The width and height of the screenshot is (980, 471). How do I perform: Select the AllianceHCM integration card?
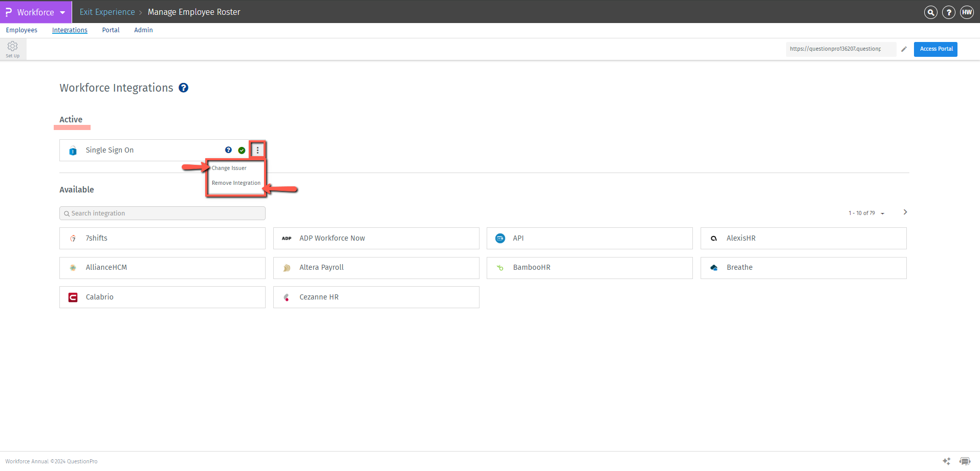point(162,268)
